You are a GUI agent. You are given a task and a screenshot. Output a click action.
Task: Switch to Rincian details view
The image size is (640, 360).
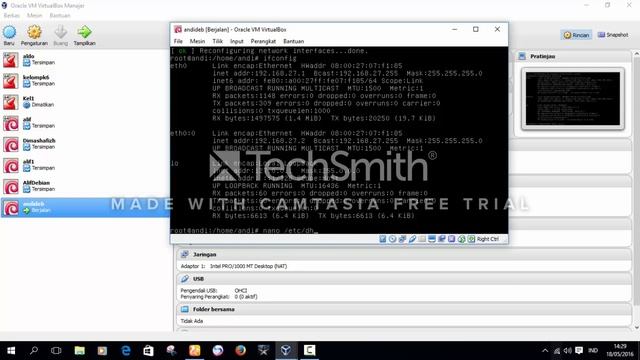pos(576,35)
